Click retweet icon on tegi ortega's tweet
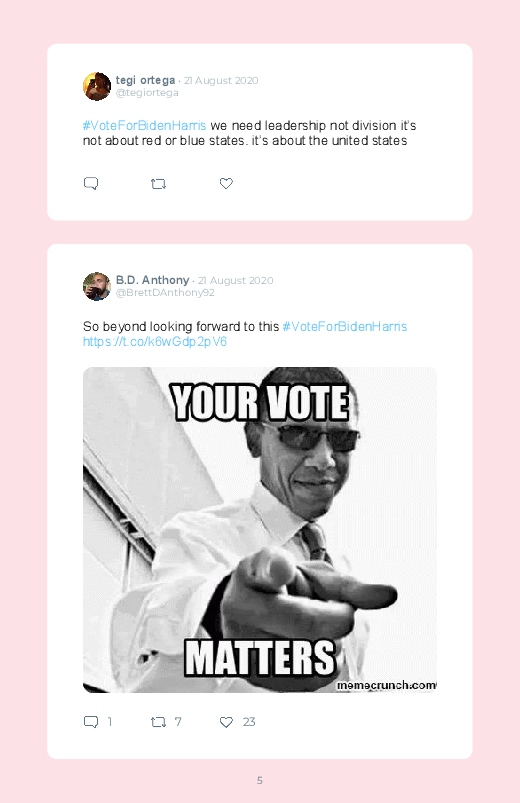This screenshot has height=803, width=520. click(x=158, y=183)
